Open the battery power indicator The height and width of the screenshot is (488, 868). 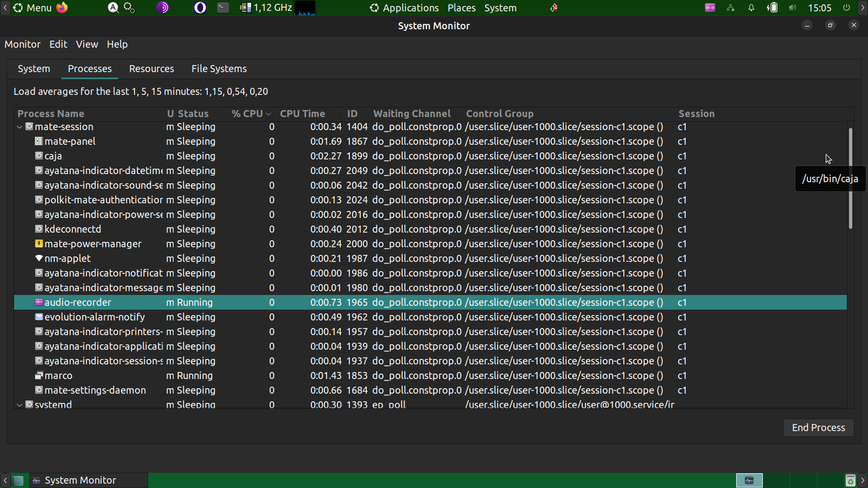point(772,8)
